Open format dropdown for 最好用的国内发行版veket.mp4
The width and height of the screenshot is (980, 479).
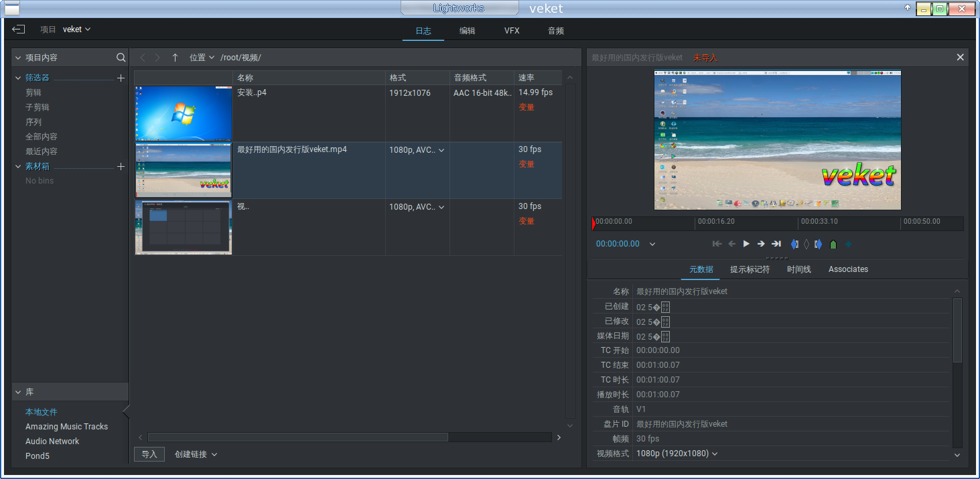pyautogui.click(x=441, y=150)
